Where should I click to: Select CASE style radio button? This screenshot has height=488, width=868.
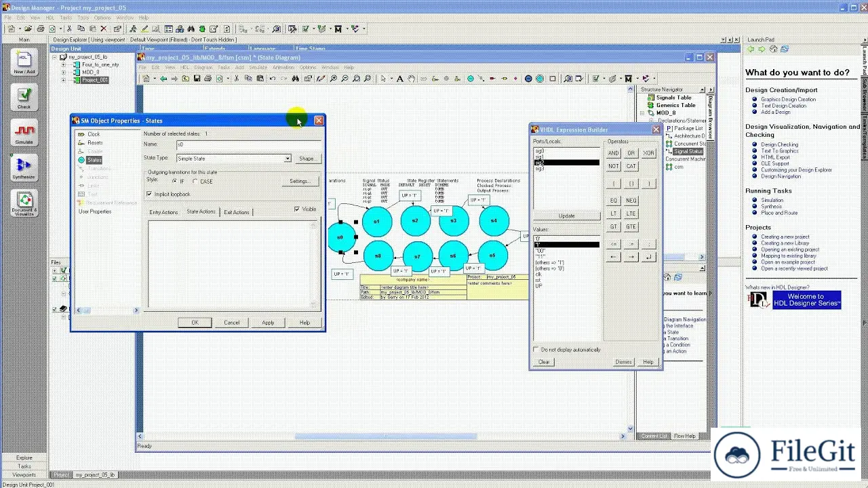(x=195, y=182)
